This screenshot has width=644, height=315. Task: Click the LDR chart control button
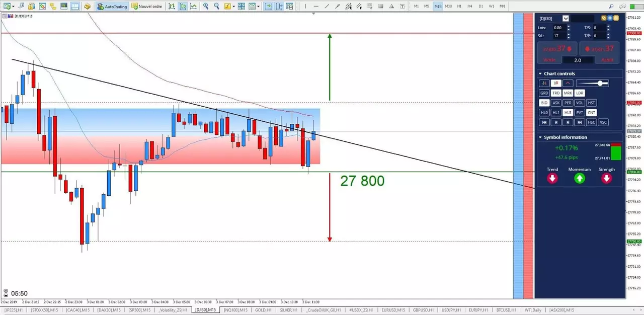pyautogui.click(x=580, y=93)
